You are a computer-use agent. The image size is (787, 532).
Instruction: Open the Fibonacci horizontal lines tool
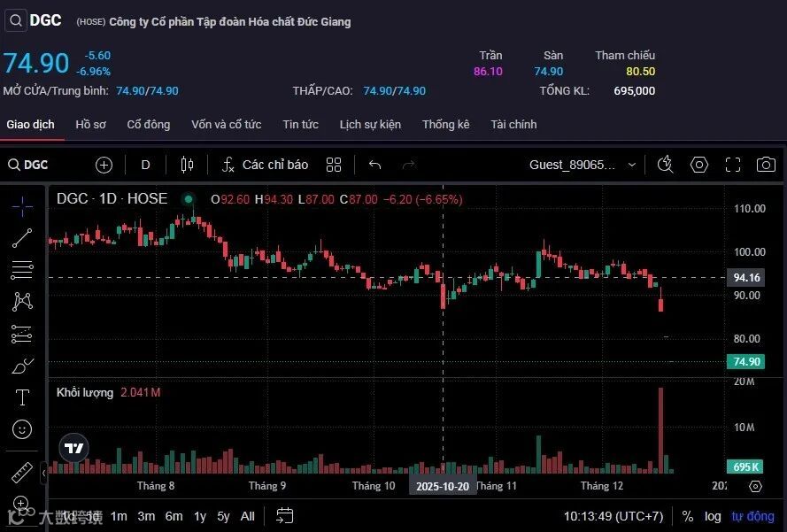(x=22, y=269)
